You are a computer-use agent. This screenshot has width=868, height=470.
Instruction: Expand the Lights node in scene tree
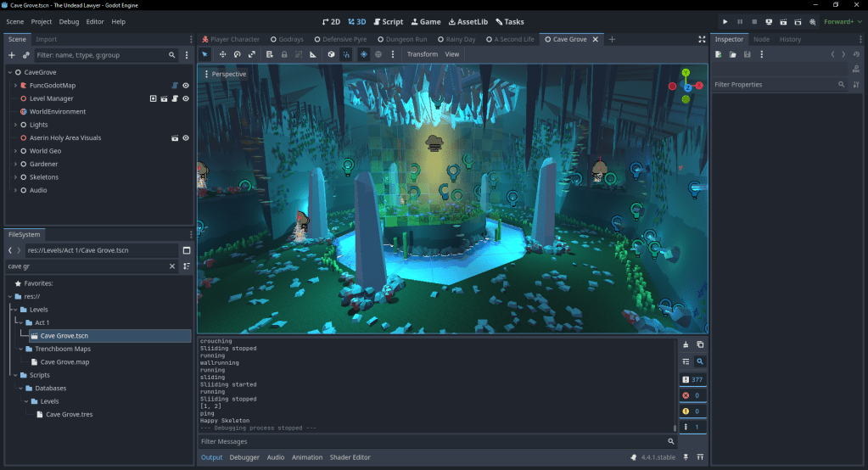(15, 125)
